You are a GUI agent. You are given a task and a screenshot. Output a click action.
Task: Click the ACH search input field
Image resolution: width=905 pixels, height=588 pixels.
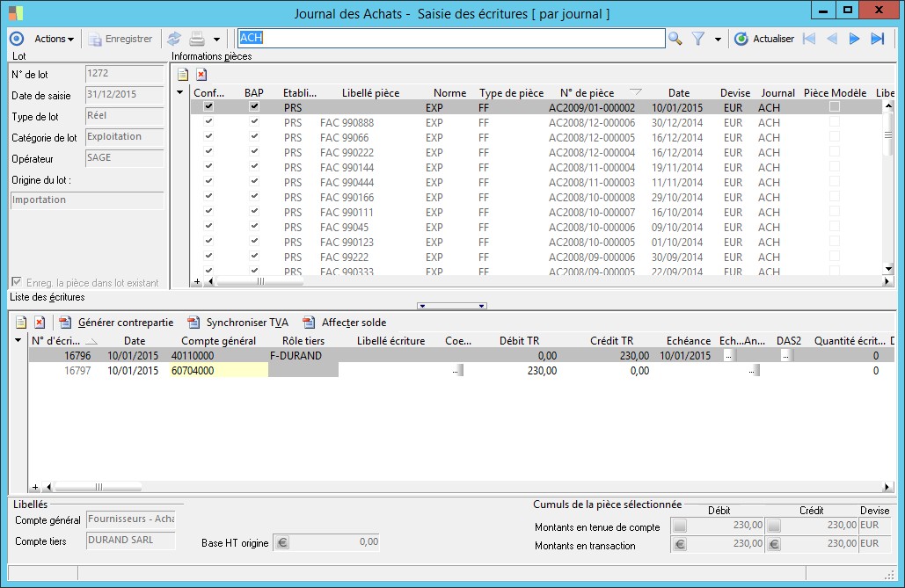click(x=450, y=39)
